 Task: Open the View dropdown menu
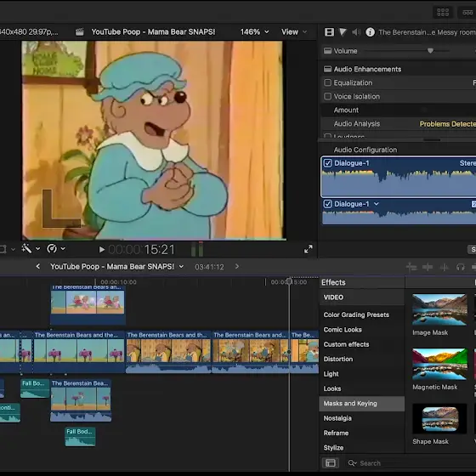coord(294,32)
